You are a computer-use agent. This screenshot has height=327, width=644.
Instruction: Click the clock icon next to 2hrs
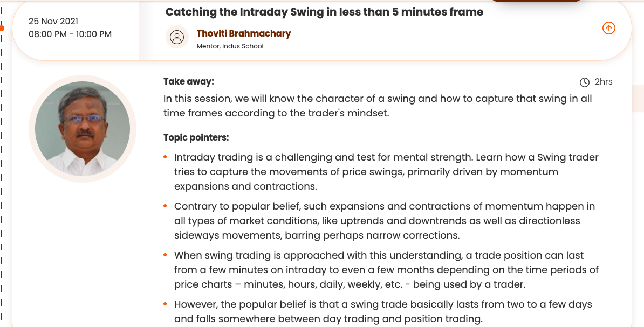(584, 82)
